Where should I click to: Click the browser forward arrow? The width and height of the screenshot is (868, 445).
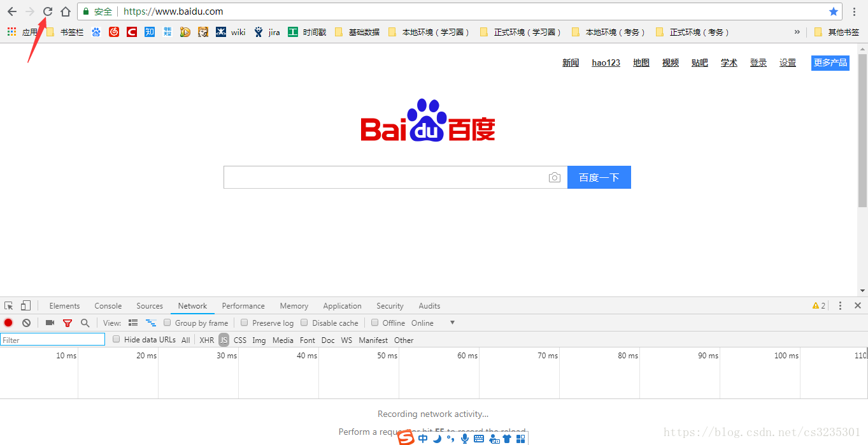[x=30, y=11]
